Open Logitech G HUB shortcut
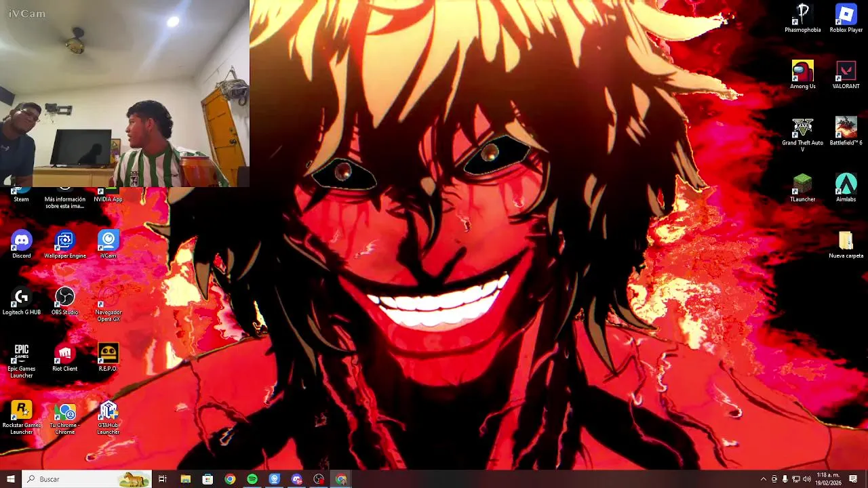This screenshot has height=488, width=868. (x=22, y=301)
